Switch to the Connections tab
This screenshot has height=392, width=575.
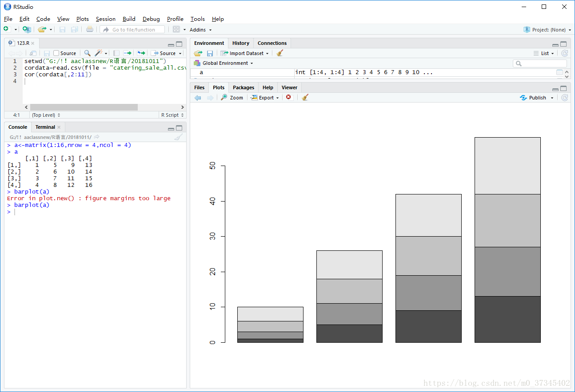click(272, 43)
